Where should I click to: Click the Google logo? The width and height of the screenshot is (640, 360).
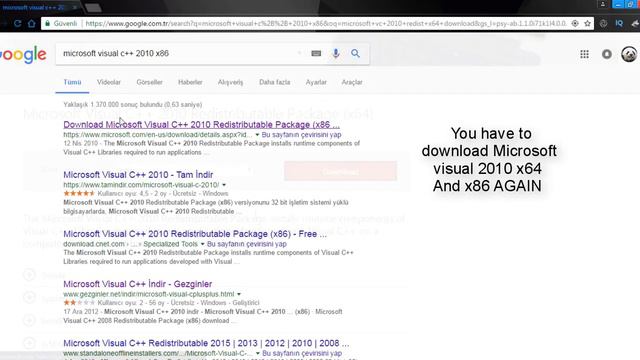[23, 54]
